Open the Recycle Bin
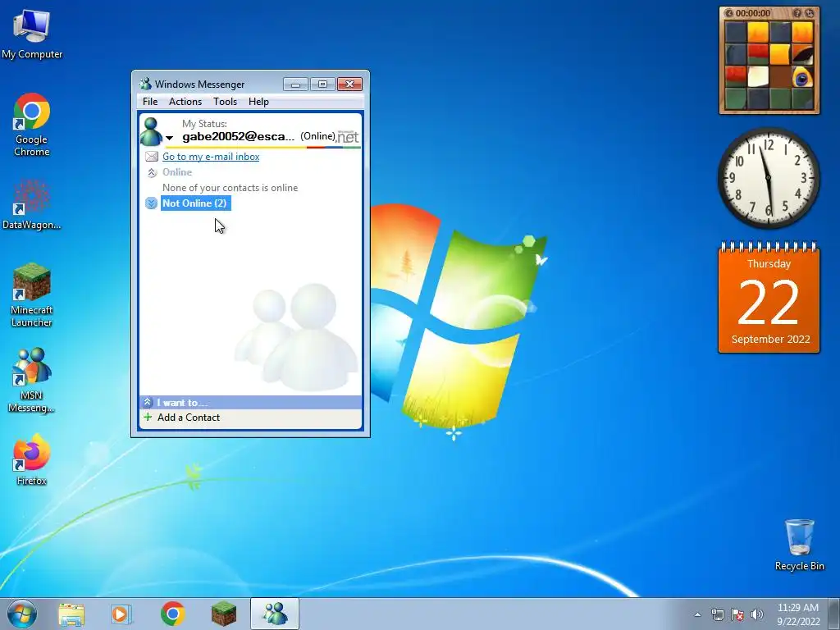 click(x=799, y=545)
